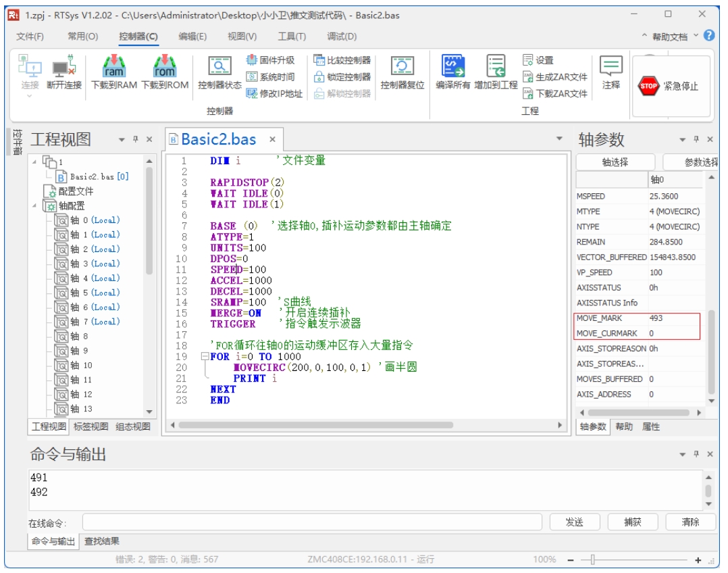Collapse project root node 1
The image size is (728, 573).
(x=34, y=161)
